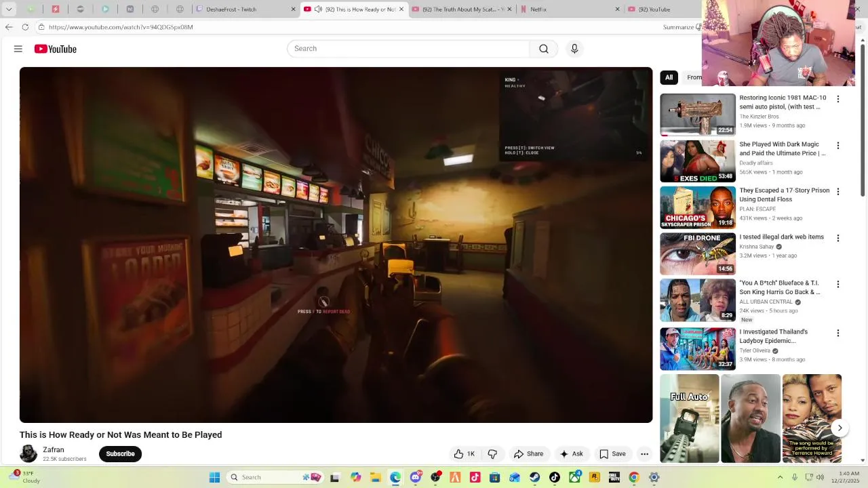Image resolution: width=868 pixels, height=488 pixels.
Task: Open tab list dropdown in the browser
Action: (x=9, y=9)
